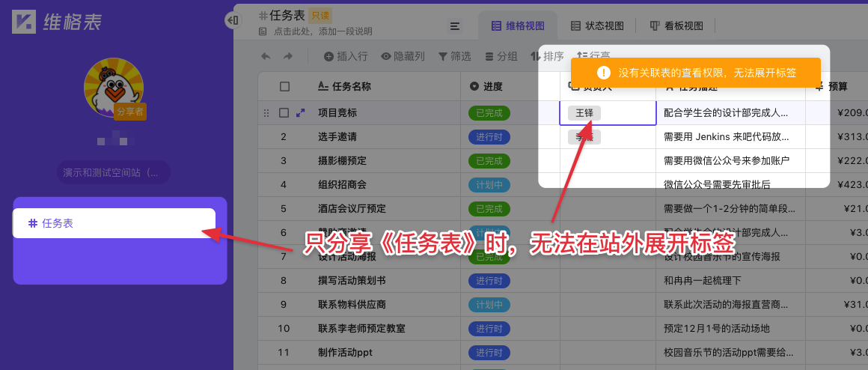This screenshot has height=370, width=868.
Task: Open the 筛选 filter tool
Action: tap(454, 56)
